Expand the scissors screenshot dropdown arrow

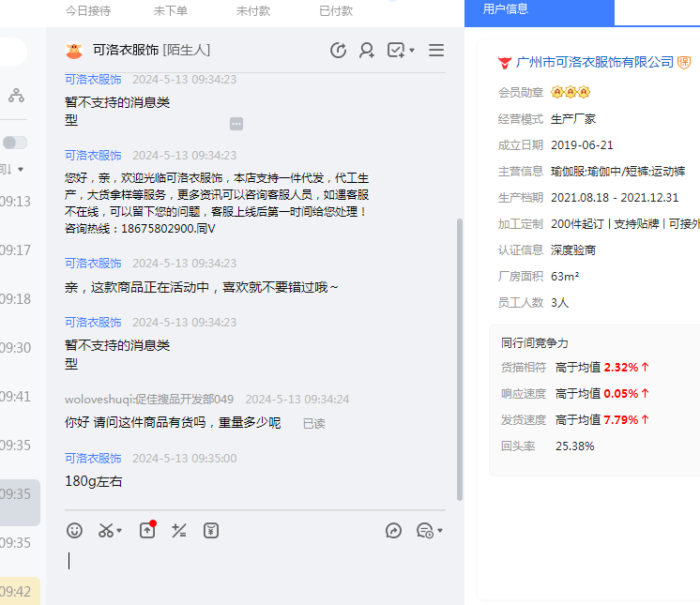119,532
